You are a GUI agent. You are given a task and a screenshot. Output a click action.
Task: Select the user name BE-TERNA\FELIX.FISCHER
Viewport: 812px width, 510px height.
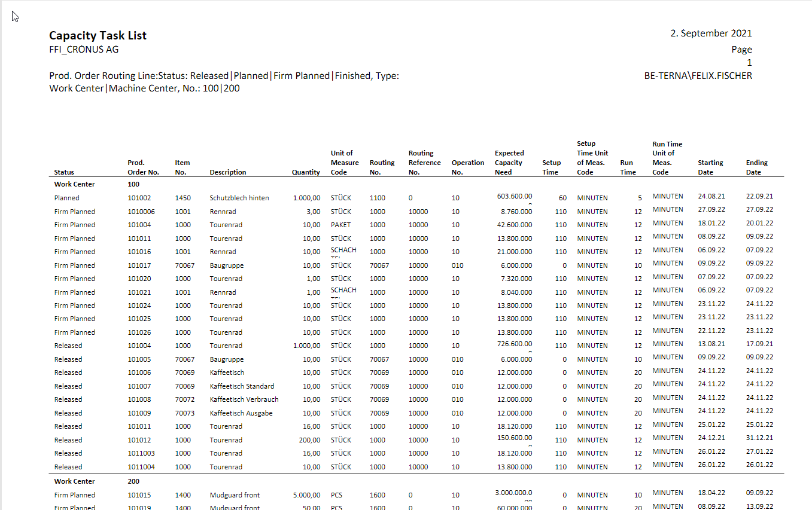(698, 76)
